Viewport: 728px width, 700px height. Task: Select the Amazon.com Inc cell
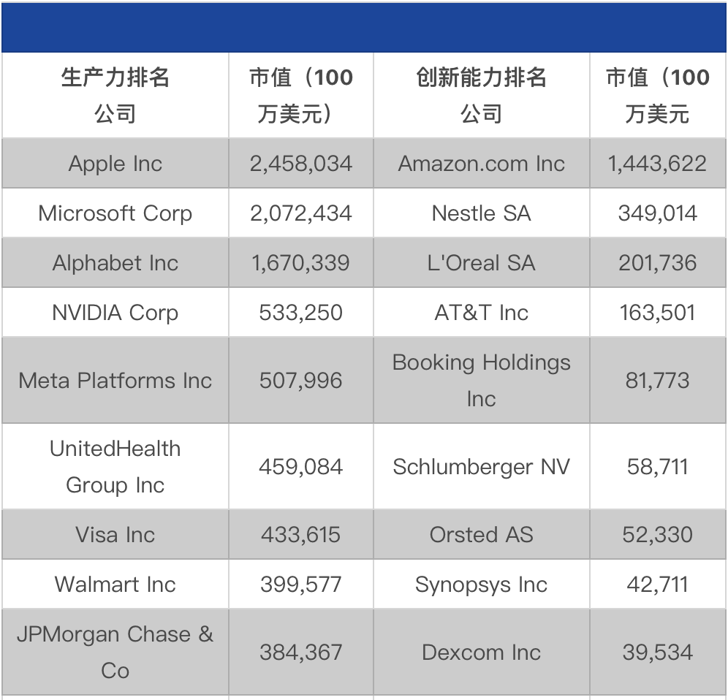482,164
